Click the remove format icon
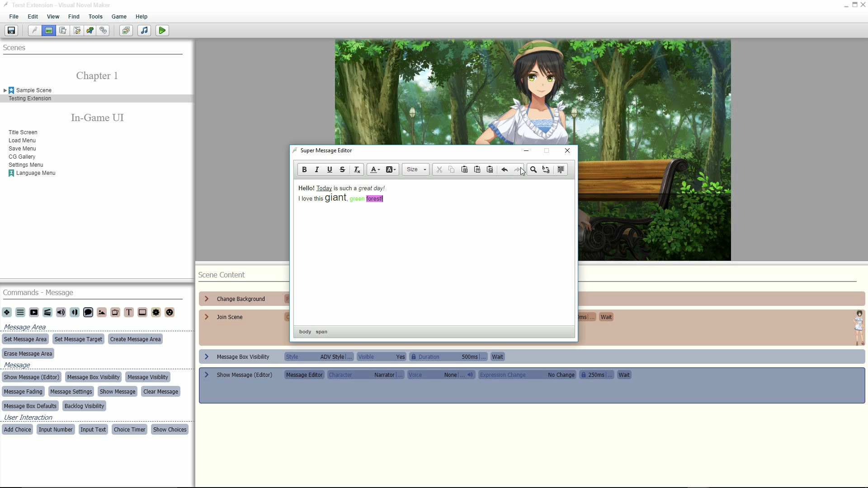The image size is (868, 488). (357, 170)
